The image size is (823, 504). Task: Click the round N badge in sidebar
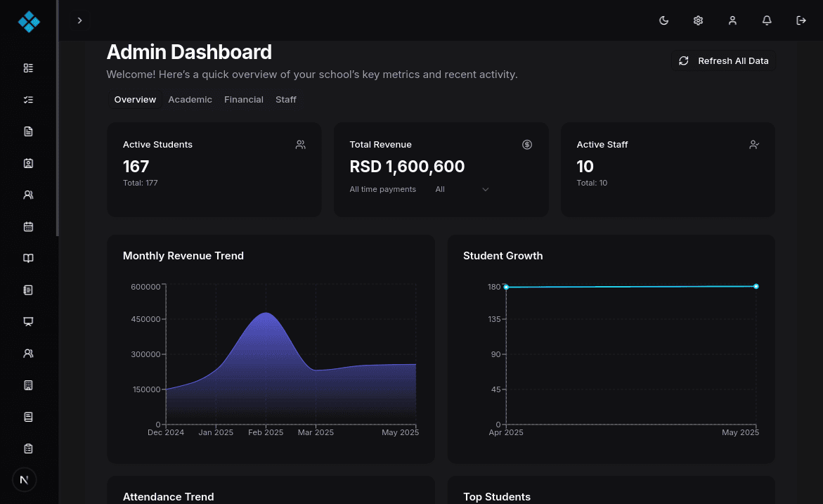coord(25,480)
